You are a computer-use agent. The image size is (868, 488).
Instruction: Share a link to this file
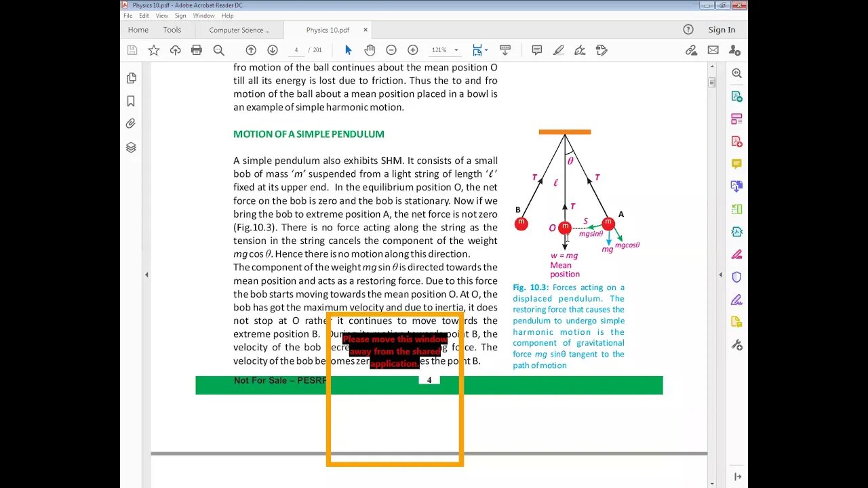point(691,50)
